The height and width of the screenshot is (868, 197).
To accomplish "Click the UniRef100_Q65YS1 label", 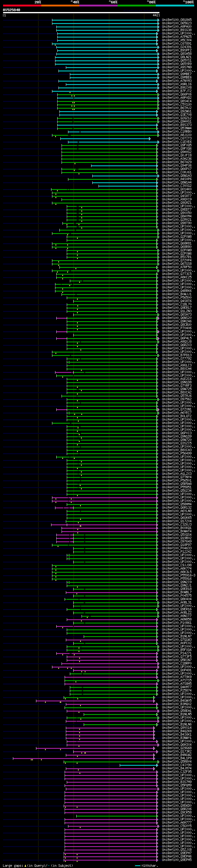I will (x=177, y=60).
